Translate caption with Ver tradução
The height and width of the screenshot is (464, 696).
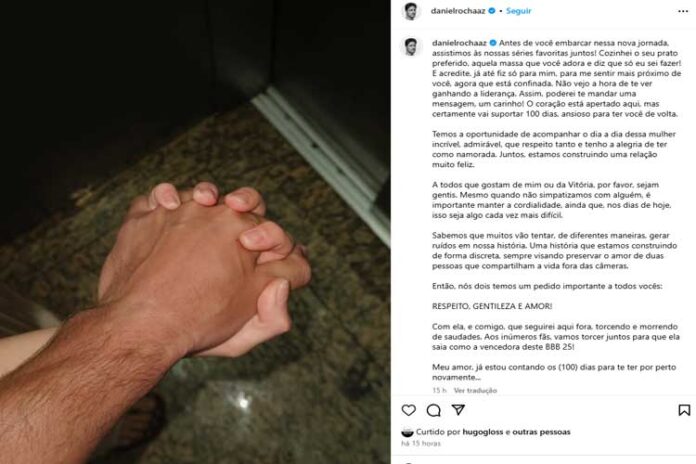[475, 390]
